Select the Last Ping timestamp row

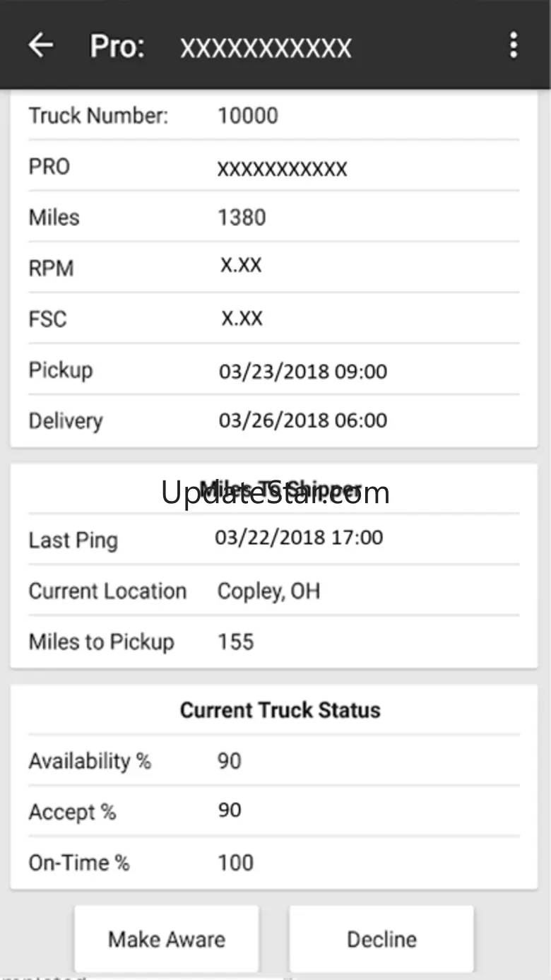click(274, 539)
